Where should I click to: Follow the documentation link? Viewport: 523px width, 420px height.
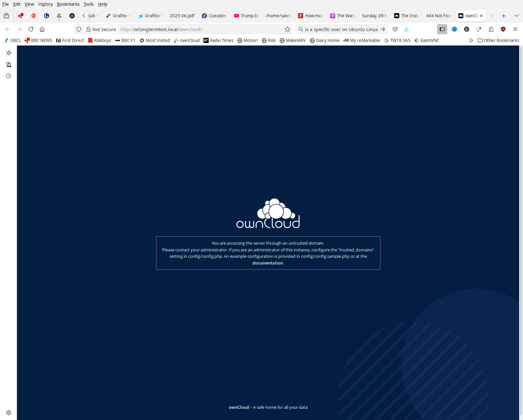[x=268, y=263]
